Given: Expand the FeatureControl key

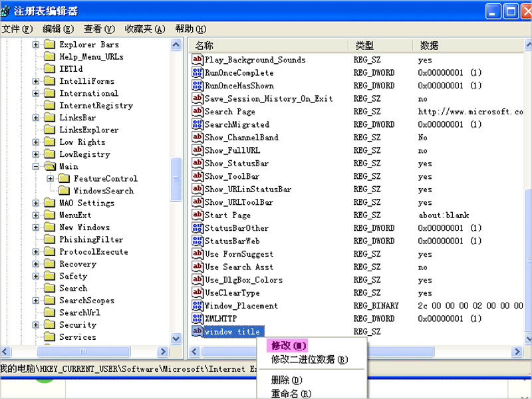Looking at the screenshot, I should coord(51,178).
